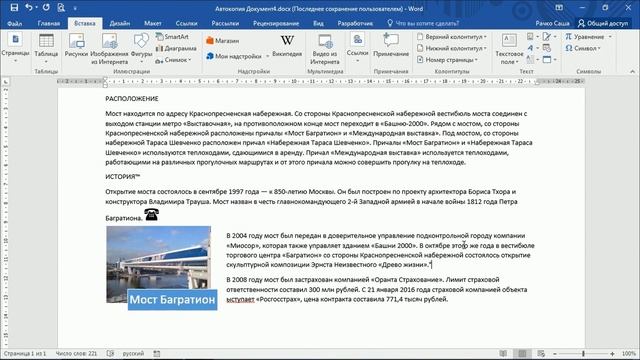Zoom out with the minus button

[x=555, y=353]
